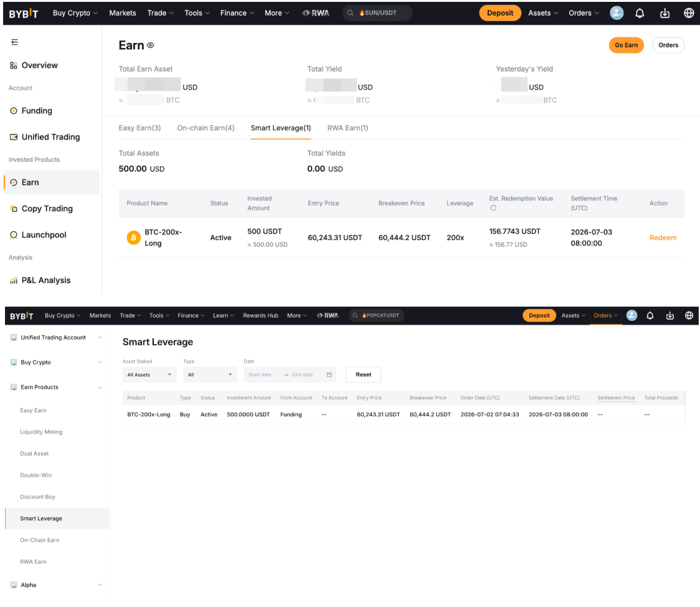Click the BTC coin icon in product row
700x607 pixels.
(x=133, y=237)
